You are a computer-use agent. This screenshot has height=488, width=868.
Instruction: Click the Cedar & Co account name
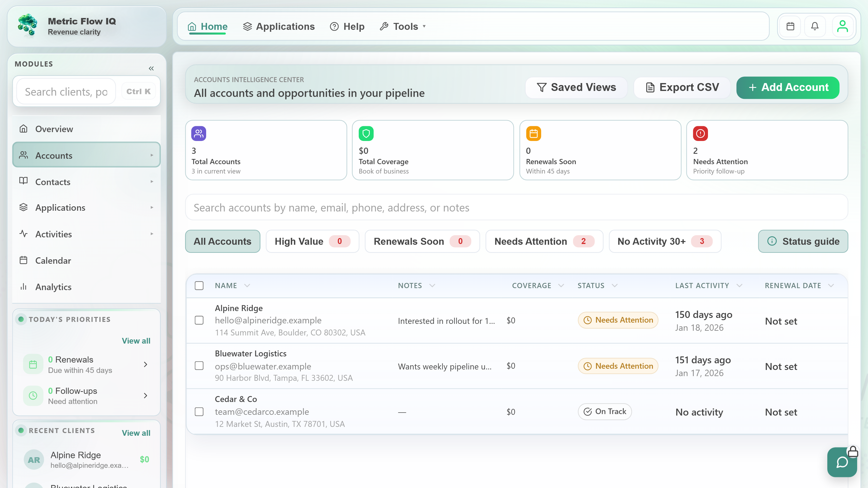click(x=236, y=399)
